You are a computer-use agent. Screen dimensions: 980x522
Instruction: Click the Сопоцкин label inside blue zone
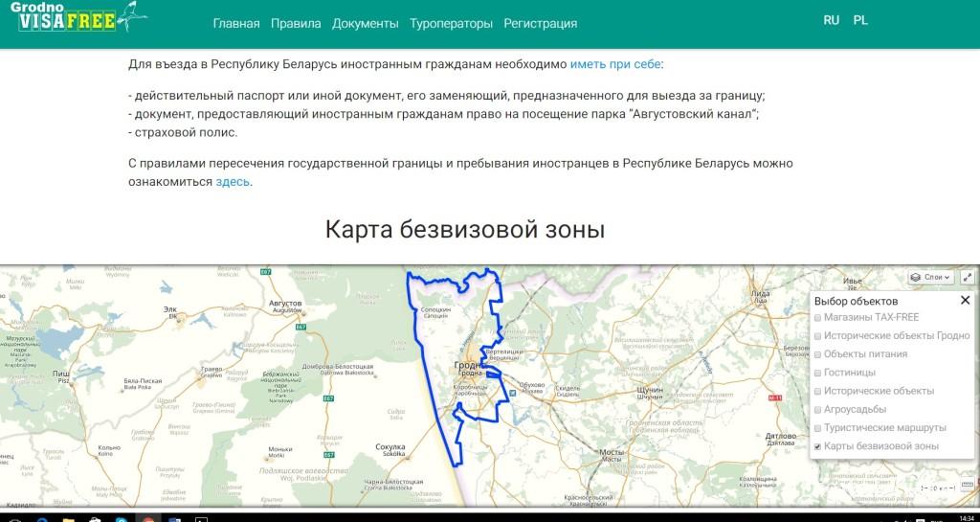(x=436, y=312)
